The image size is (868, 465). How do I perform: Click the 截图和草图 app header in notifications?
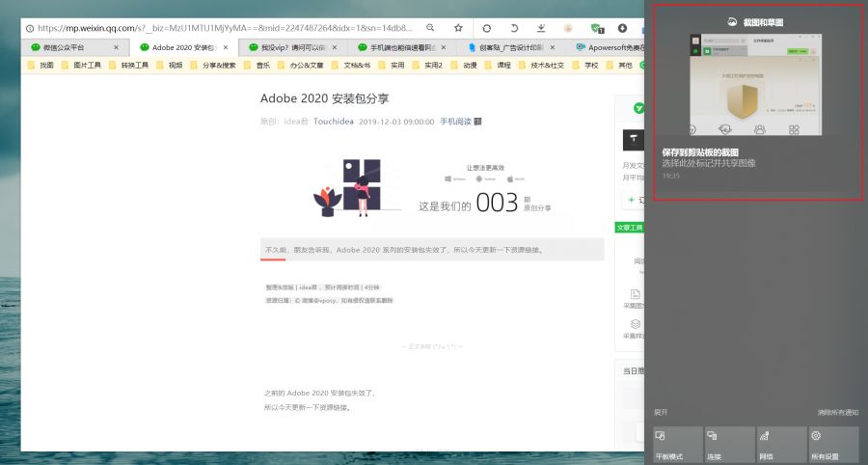[x=756, y=22]
